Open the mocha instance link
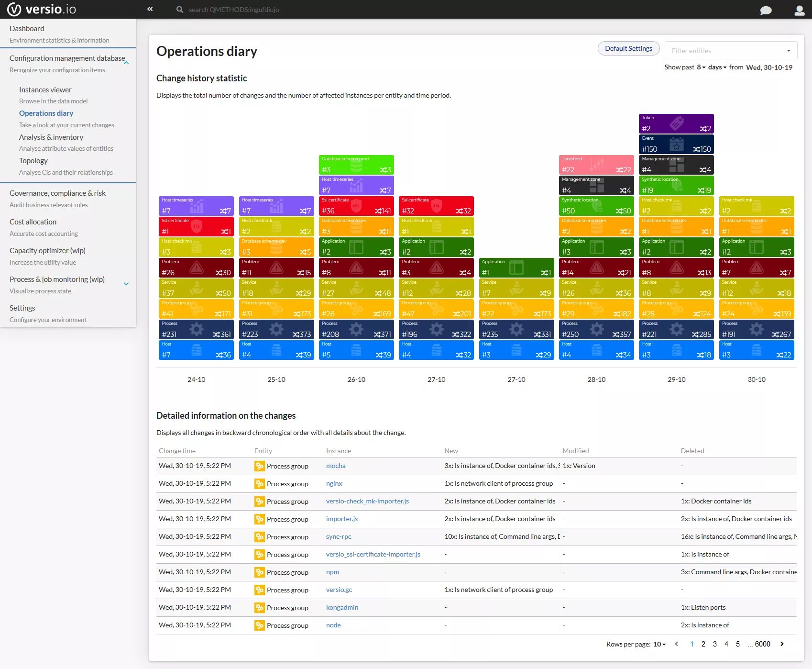812x669 pixels. [336, 466]
